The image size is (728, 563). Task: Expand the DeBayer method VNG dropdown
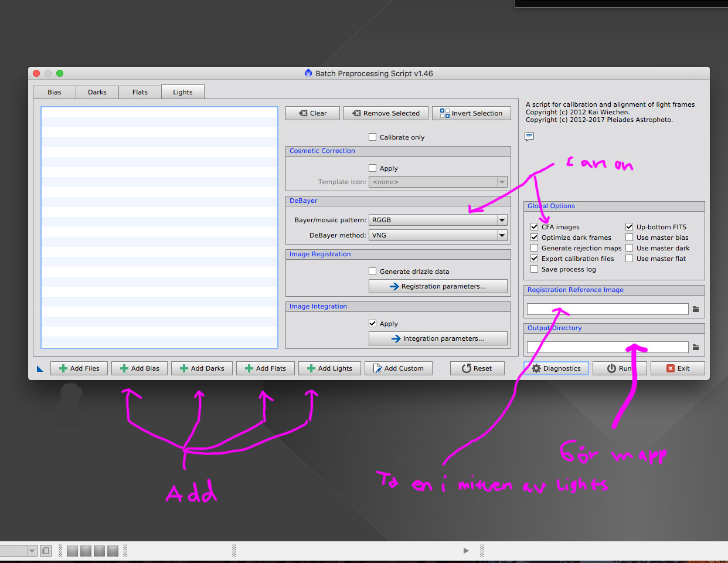click(502, 235)
